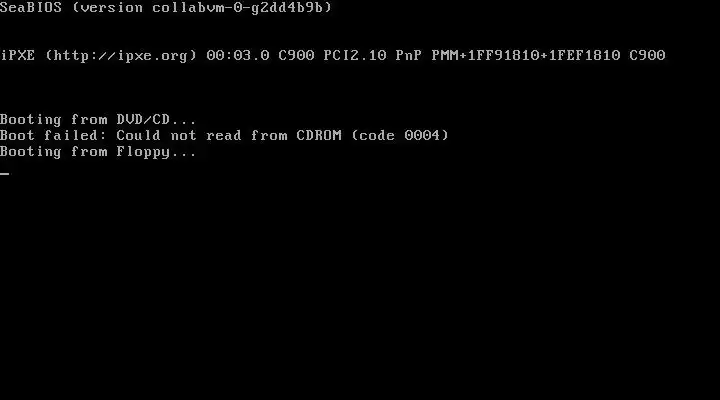The image size is (720, 400).
Task: Click the PCI2.10 text
Action: pos(355,55)
